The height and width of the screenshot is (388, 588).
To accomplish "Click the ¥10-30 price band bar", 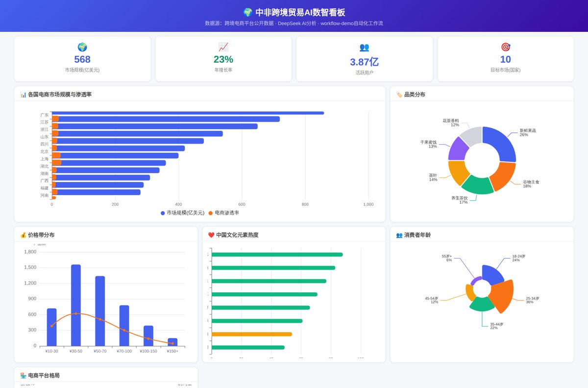I will [x=51, y=327].
